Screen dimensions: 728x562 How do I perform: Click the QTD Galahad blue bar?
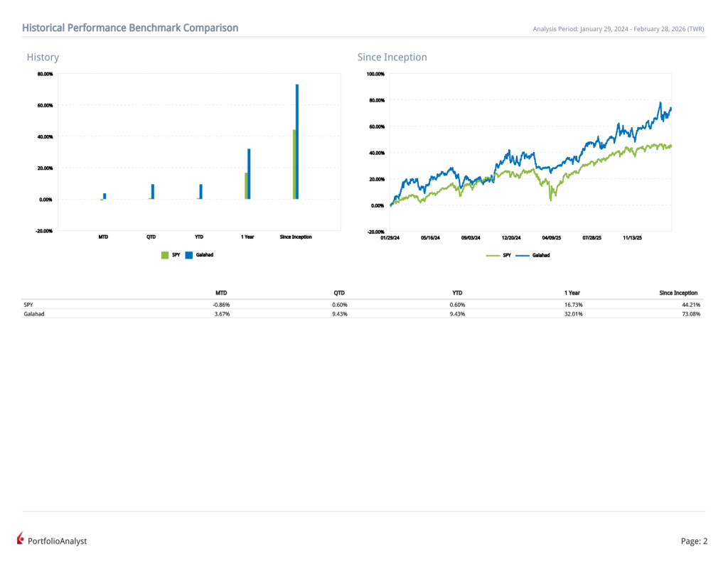point(153,192)
